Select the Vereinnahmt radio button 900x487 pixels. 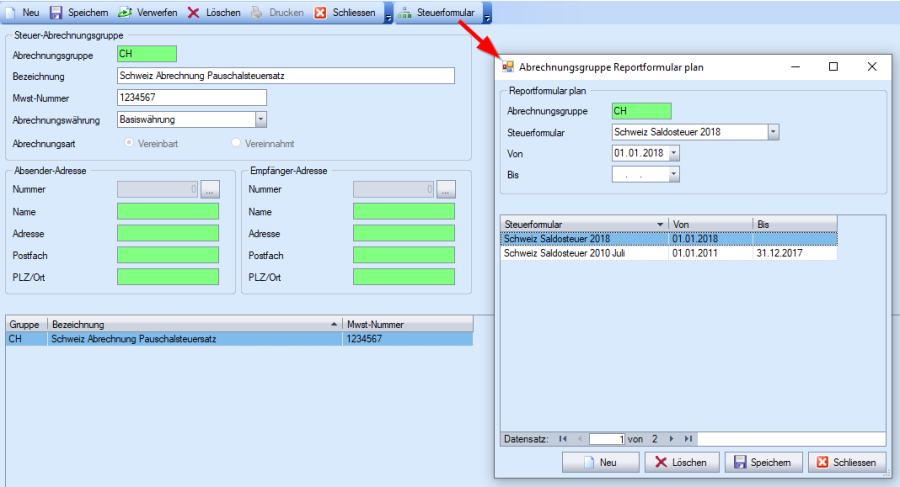[x=236, y=142]
